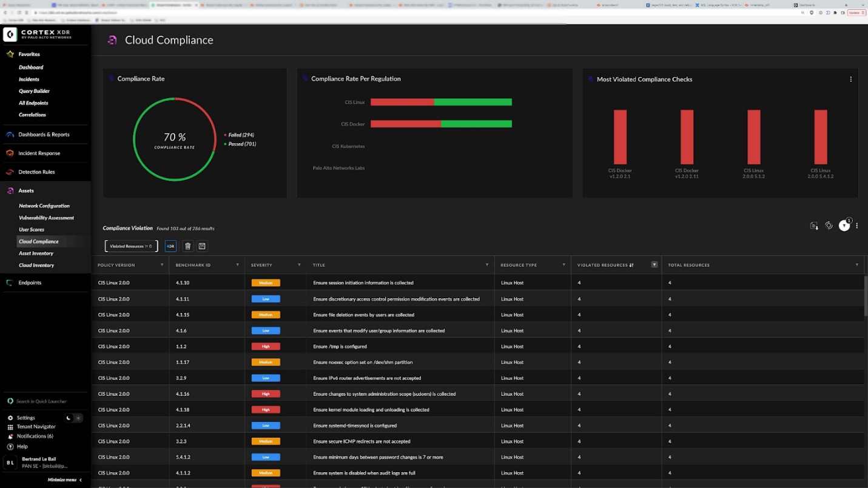Open the Most Violated Compliance Checks menu

pyautogui.click(x=850, y=79)
